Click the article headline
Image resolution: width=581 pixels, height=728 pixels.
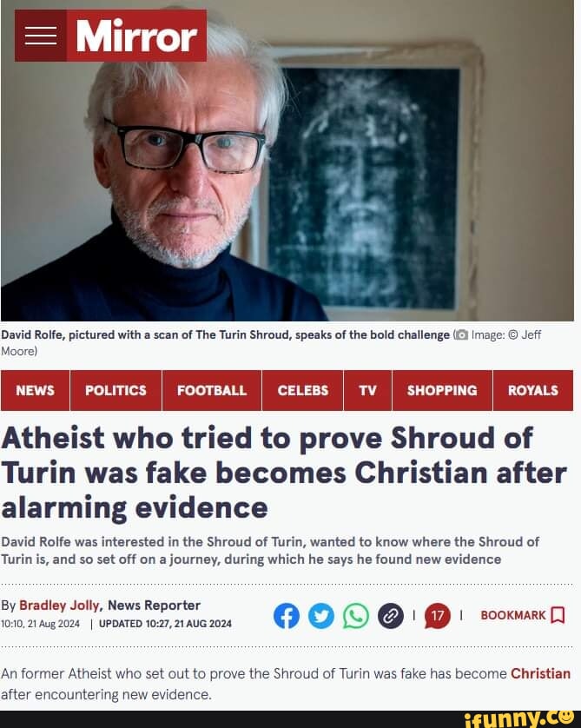pos(284,473)
